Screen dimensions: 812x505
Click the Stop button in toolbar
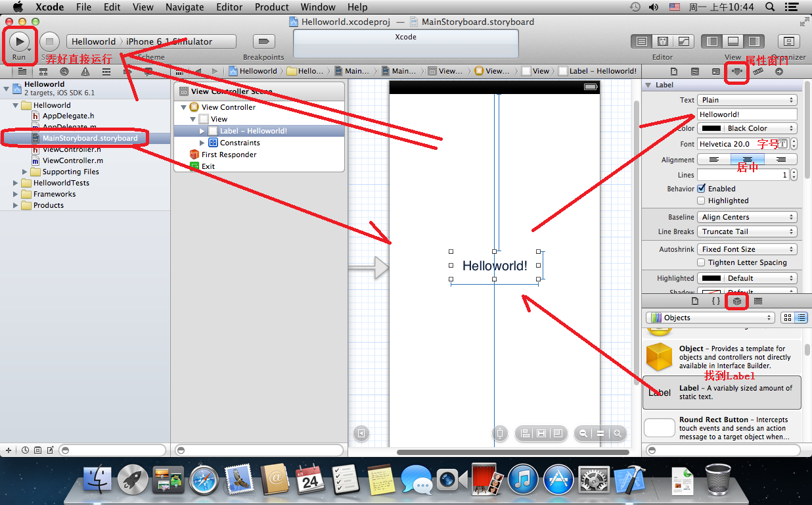point(49,41)
